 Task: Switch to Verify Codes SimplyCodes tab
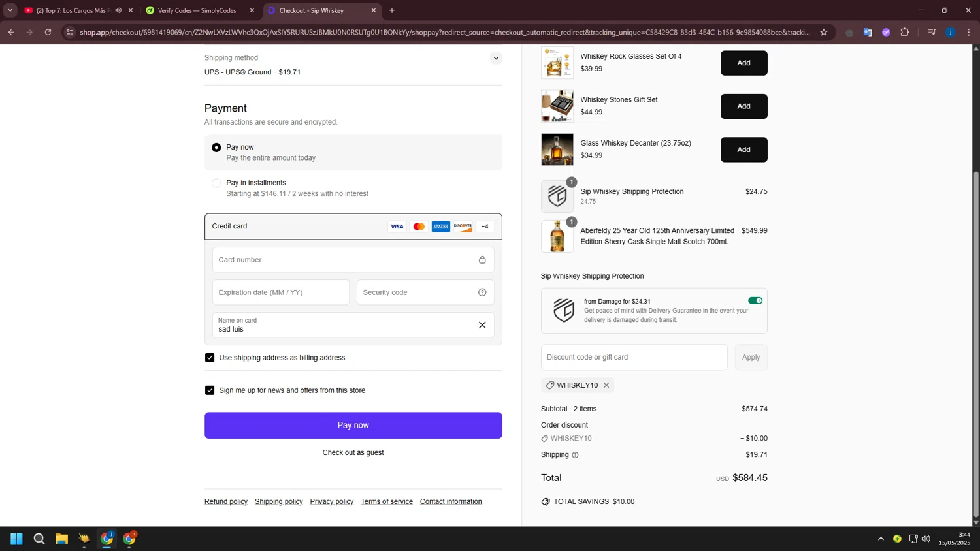[x=197, y=10]
